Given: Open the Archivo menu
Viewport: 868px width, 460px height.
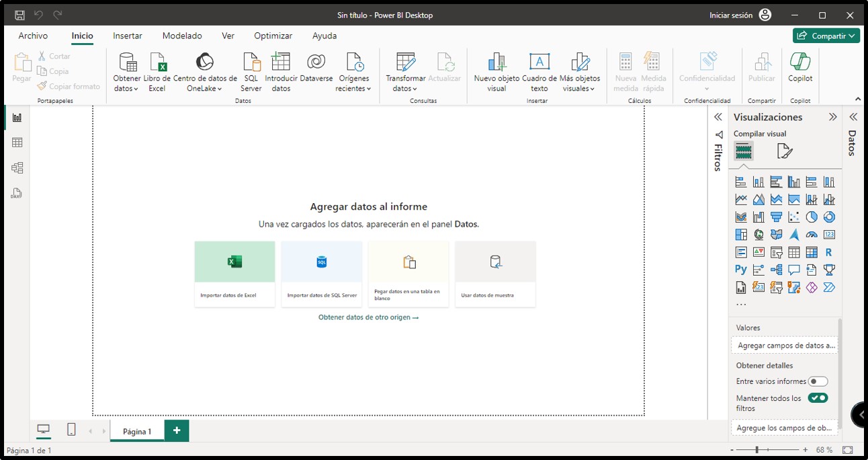Looking at the screenshot, I should [34, 36].
